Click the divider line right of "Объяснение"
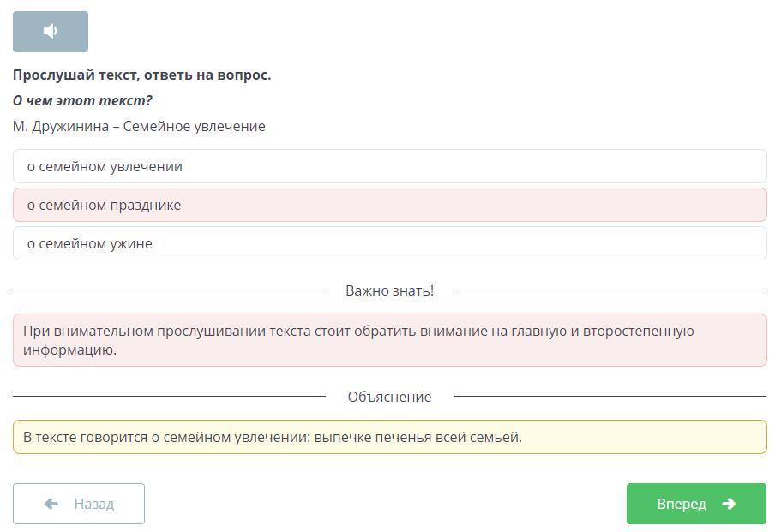 pos(610,397)
